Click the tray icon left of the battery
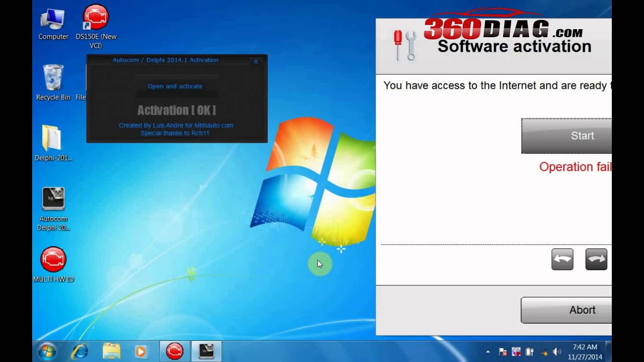This screenshot has width=644, height=362. click(516, 352)
